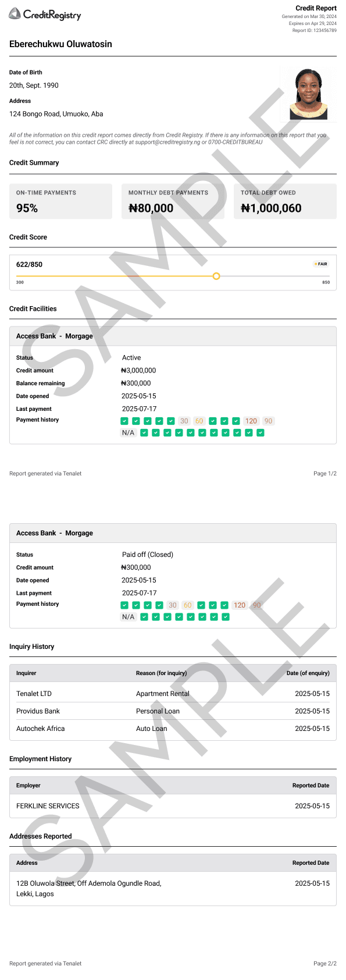The height and width of the screenshot is (980, 346).
Task: Select the 'Personal Loan' reason cell
Action: [158, 711]
